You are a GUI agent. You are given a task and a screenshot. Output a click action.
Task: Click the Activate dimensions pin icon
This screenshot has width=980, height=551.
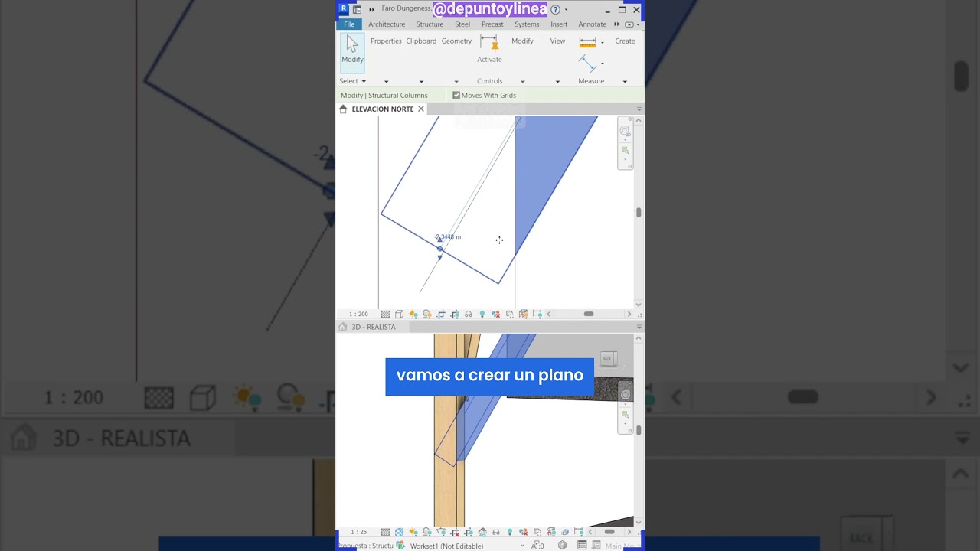pos(489,44)
